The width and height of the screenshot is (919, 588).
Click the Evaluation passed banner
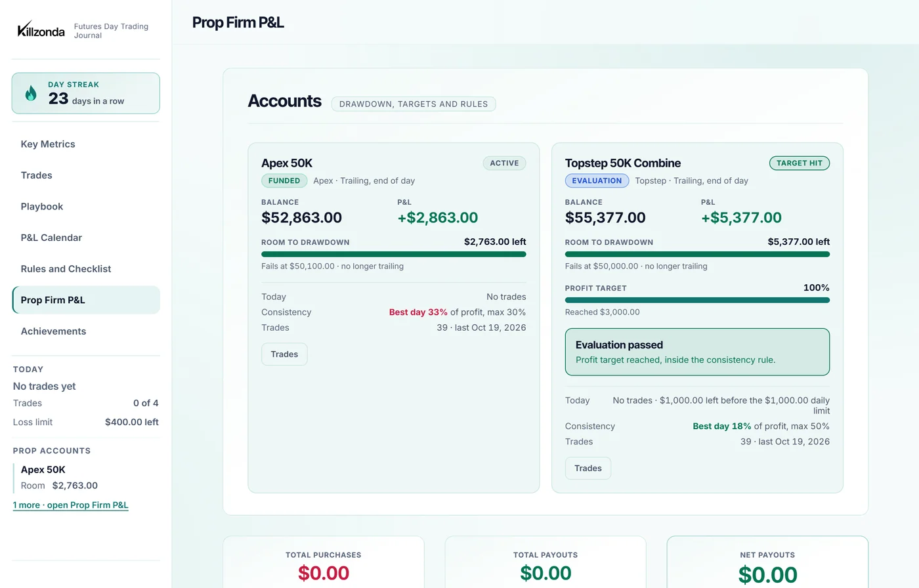coord(697,352)
